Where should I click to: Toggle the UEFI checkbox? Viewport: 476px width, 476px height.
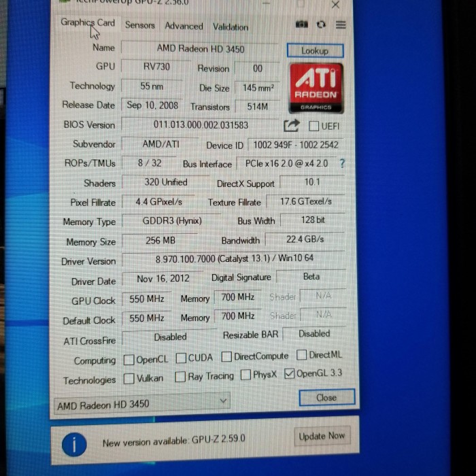[313, 126]
